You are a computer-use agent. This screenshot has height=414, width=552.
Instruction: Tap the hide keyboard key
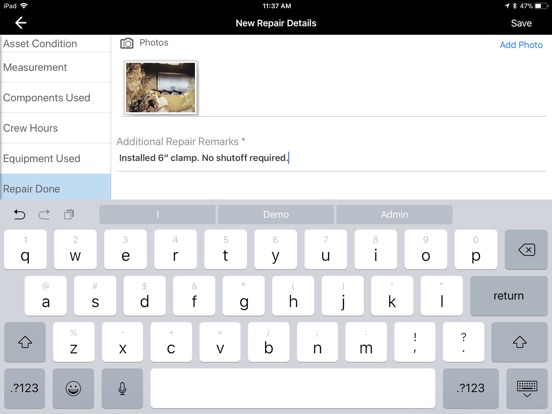(x=527, y=388)
